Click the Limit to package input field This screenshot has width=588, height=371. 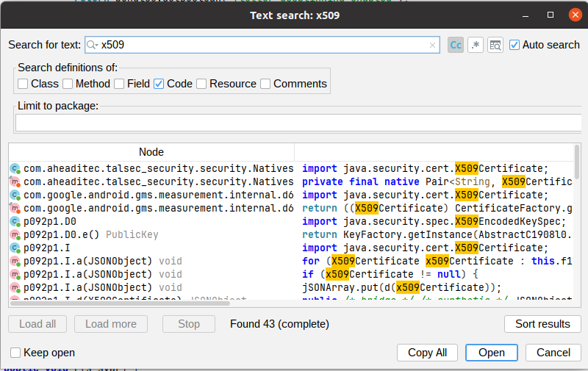pos(298,123)
